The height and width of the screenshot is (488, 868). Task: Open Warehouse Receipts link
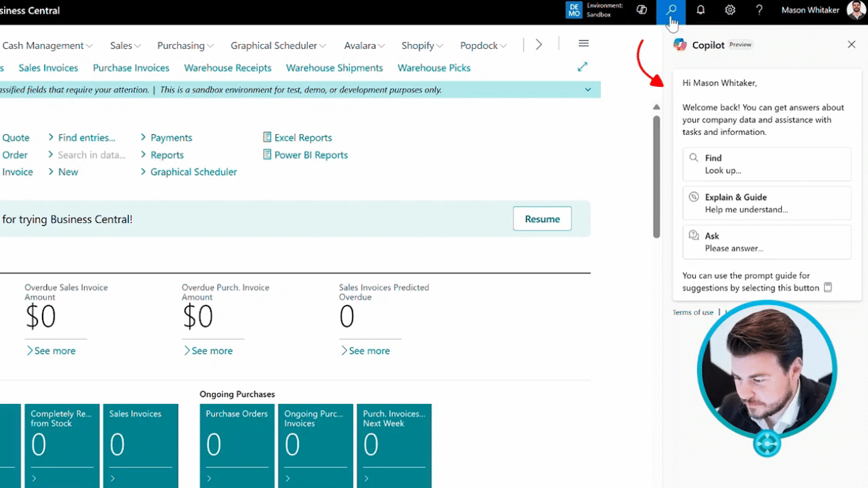tap(228, 67)
